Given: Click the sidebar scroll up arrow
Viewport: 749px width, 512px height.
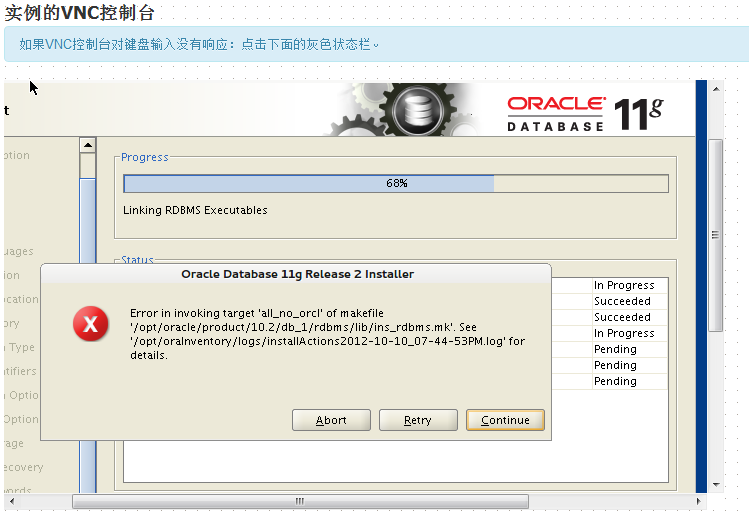Looking at the screenshot, I should [x=88, y=145].
